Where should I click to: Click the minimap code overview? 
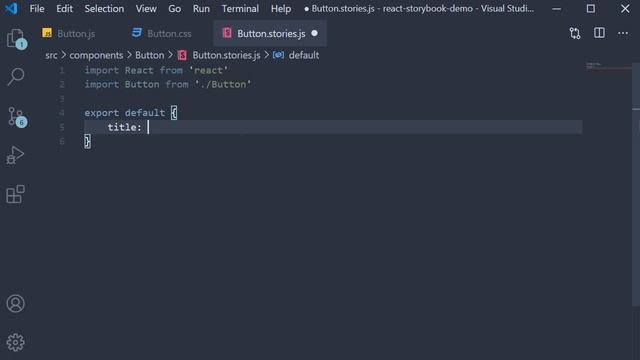608,66
